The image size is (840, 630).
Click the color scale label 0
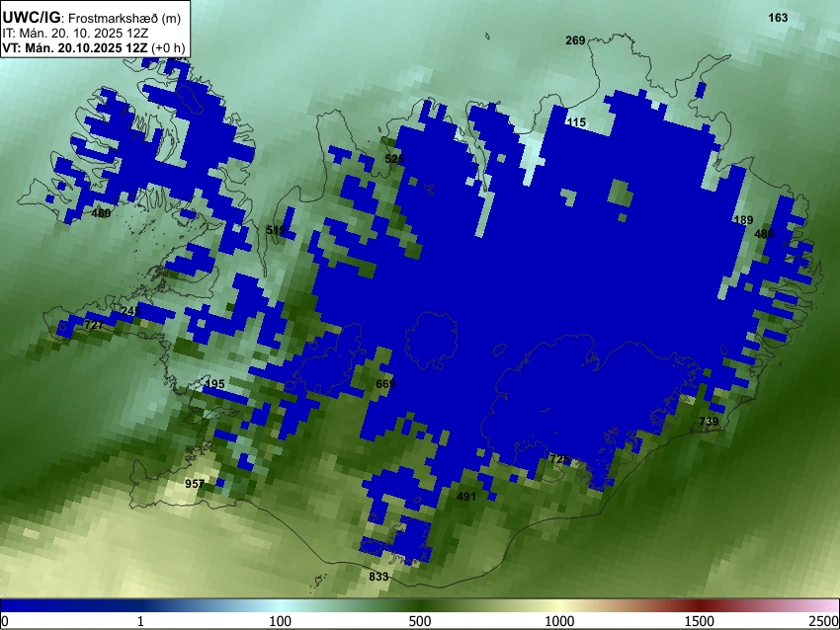[5, 621]
